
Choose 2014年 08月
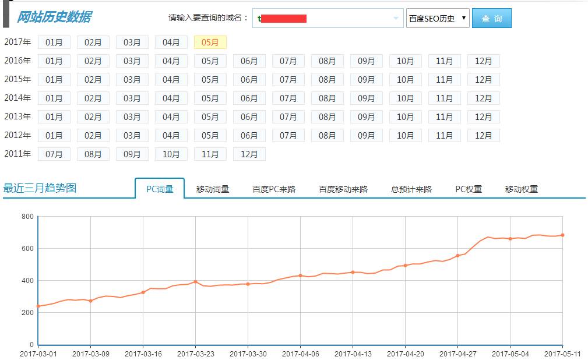click(x=328, y=98)
